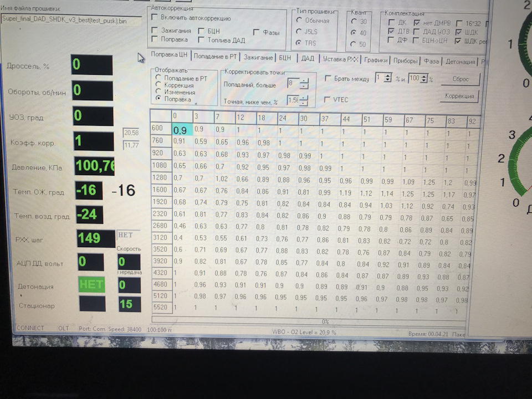Check the VTEC checkbox

pos(327,99)
